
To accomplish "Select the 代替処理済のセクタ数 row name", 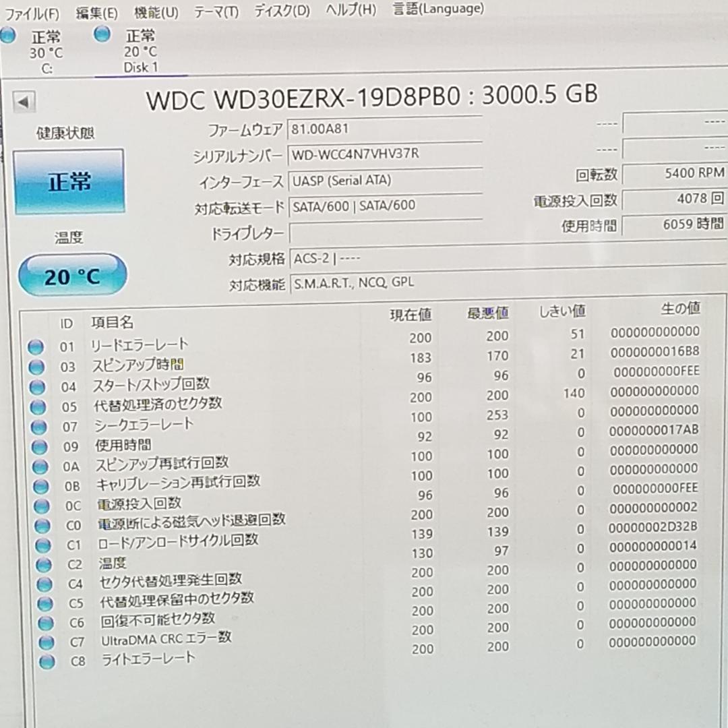I will 158,404.
